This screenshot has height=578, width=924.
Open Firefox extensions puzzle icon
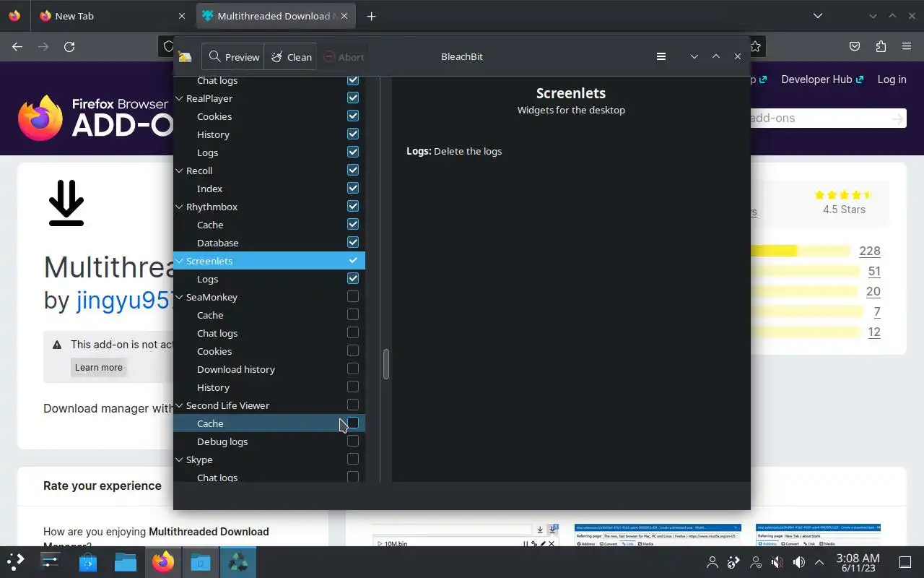(881, 46)
